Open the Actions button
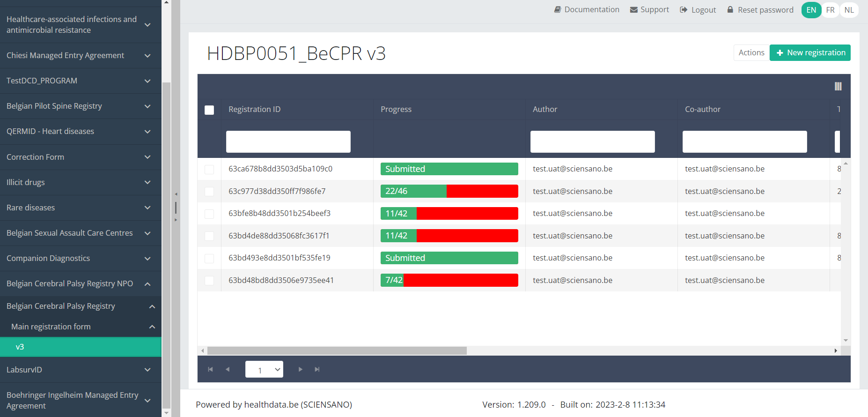Screen dimensions: 868x417 [751, 52]
